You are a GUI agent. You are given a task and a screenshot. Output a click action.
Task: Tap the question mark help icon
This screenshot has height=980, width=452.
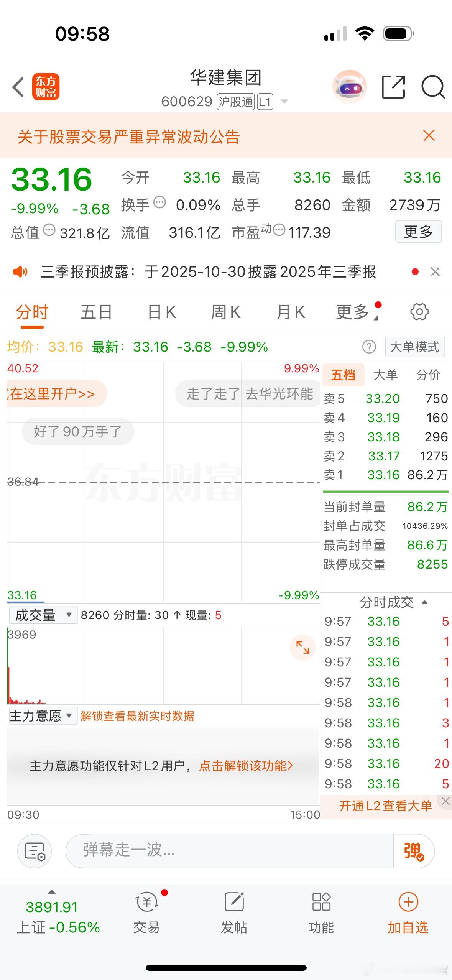[369, 347]
